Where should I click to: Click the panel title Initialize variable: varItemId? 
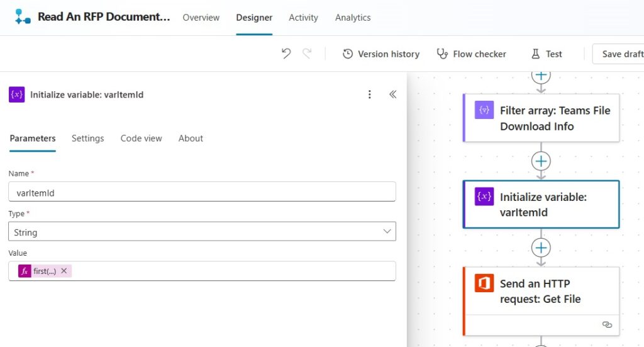pos(87,94)
